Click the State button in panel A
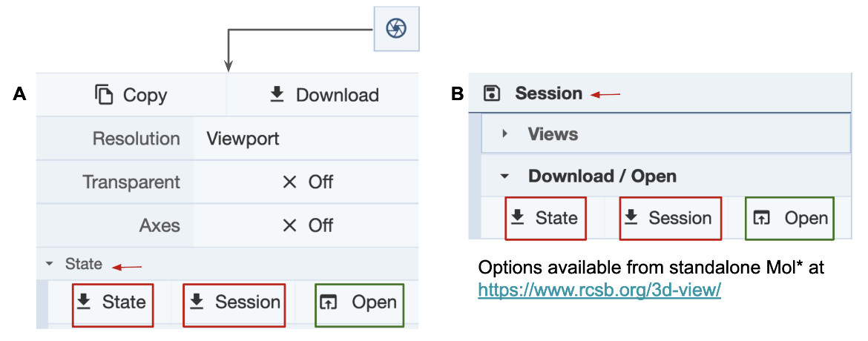 (x=113, y=302)
